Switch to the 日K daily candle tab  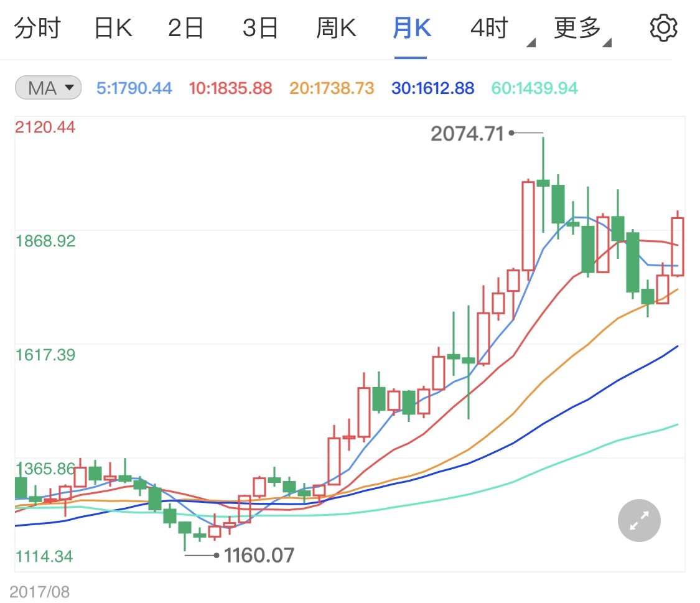click(113, 27)
